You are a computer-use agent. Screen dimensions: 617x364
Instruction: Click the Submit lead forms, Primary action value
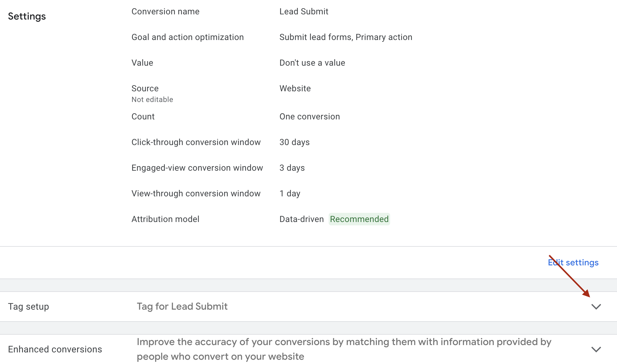coord(345,37)
